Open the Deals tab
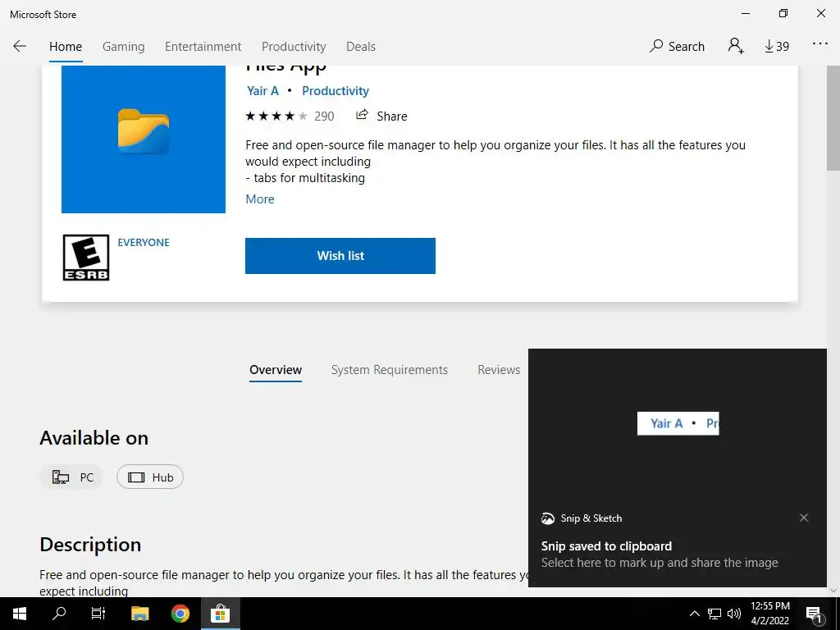 point(361,47)
